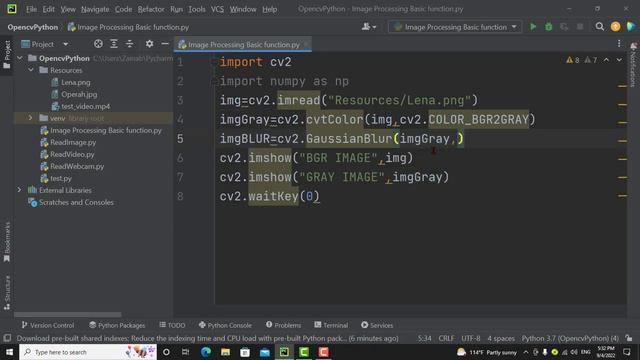Expand all items in Project tree
This screenshot has width=640, height=360.
pyautogui.click(x=114, y=44)
